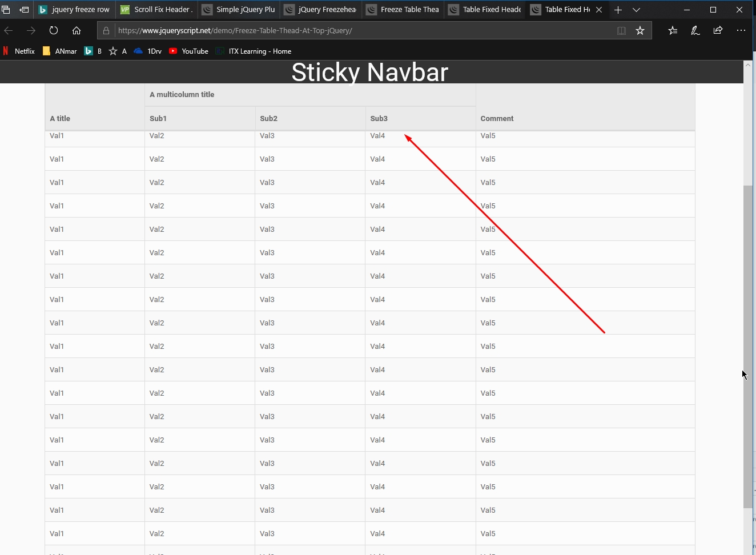Click the address bar URL field
This screenshot has height=555, width=756.
[x=360, y=31]
